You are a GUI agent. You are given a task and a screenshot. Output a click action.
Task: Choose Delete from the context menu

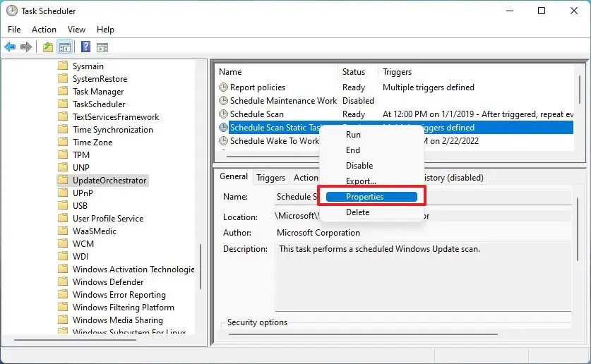click(371, 212)
